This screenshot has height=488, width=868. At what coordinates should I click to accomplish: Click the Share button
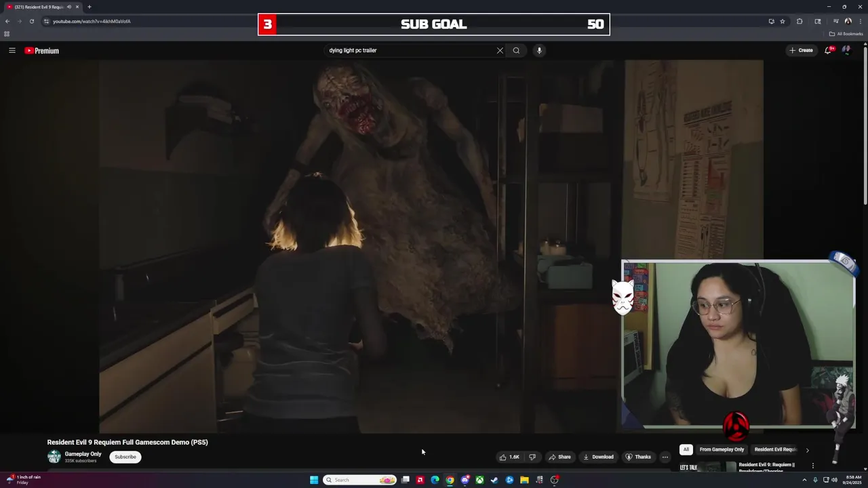559,457
